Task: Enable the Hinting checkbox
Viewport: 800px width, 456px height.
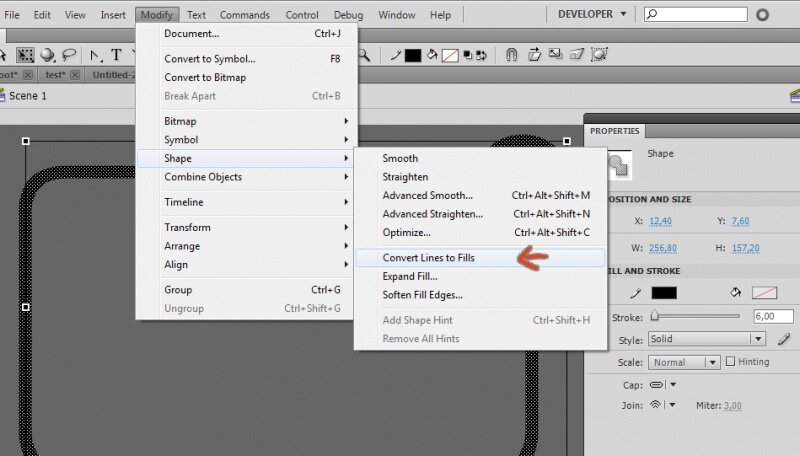Action: [x=730, y=362]
